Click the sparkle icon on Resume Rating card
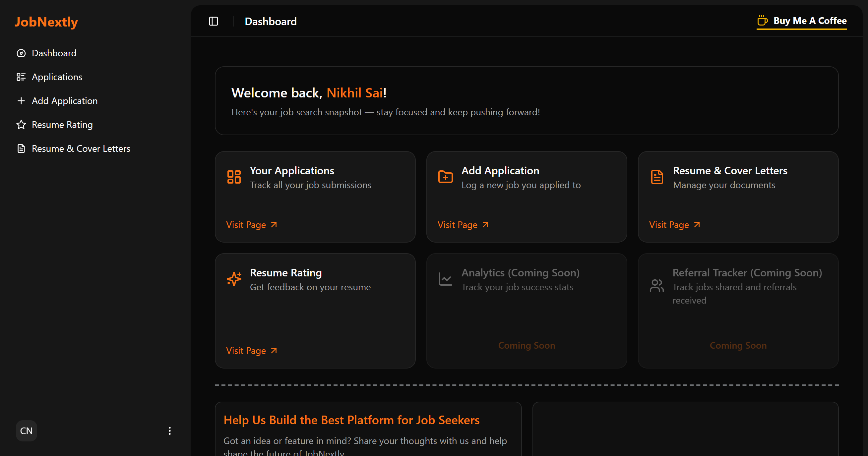 [234, 279]
